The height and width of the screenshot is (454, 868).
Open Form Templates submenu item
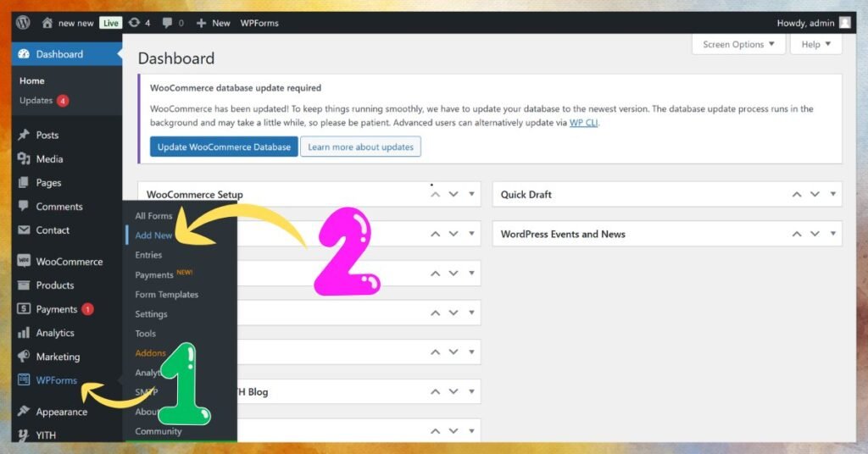tap(167, 294)
